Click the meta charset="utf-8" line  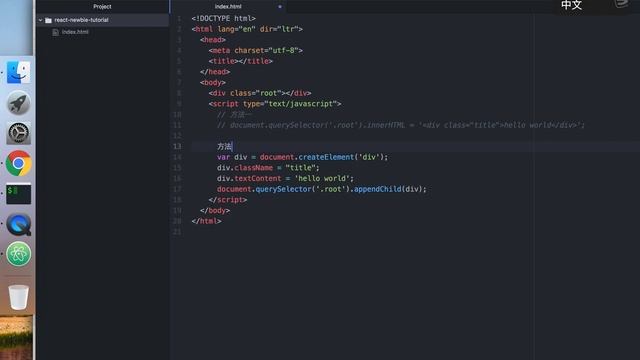(256, 50)
